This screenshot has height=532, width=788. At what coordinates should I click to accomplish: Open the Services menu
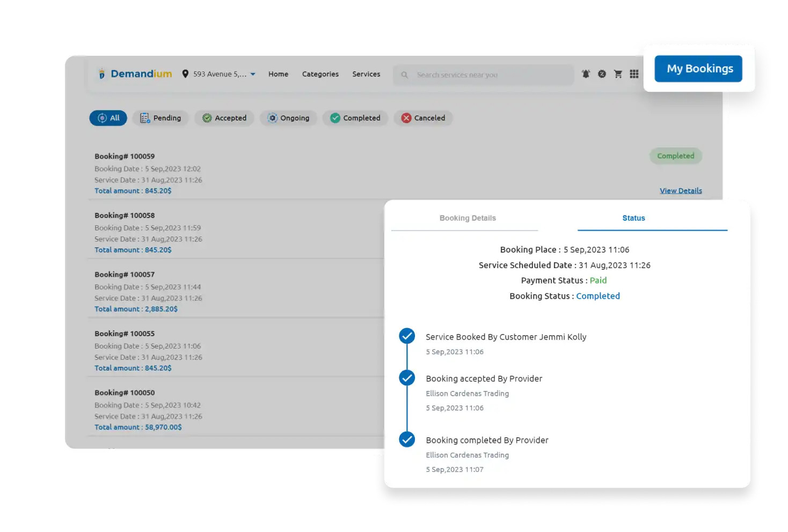coord(366,74)
